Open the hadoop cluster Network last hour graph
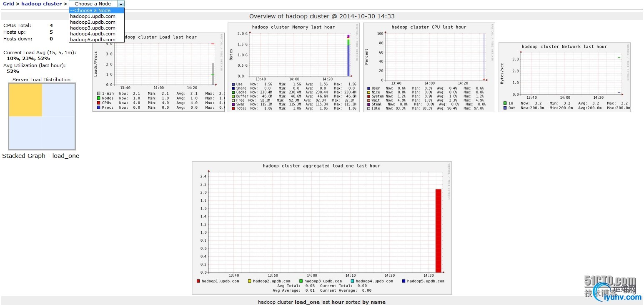This screenshot has width=644, height=305. [x=564, y=77]
